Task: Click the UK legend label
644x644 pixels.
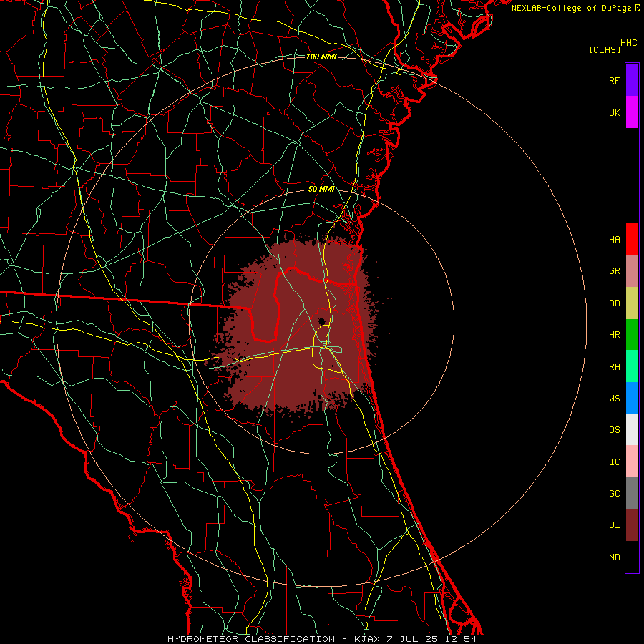Action: pyautogui.click(x=615, y=112)
